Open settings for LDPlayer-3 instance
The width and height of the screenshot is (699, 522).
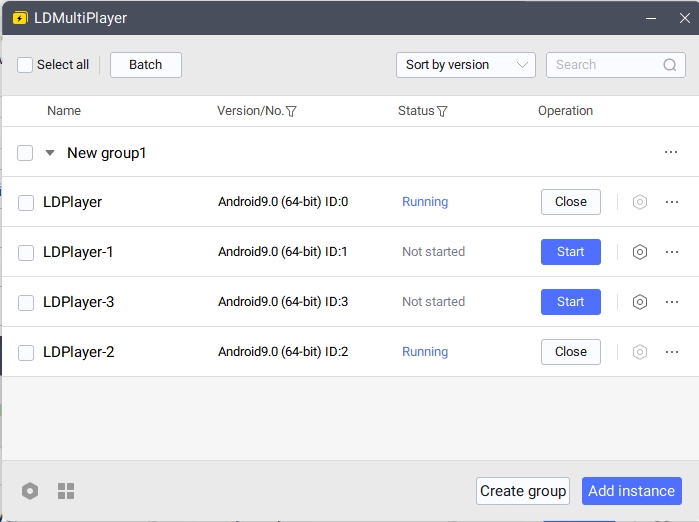point(640,302)
